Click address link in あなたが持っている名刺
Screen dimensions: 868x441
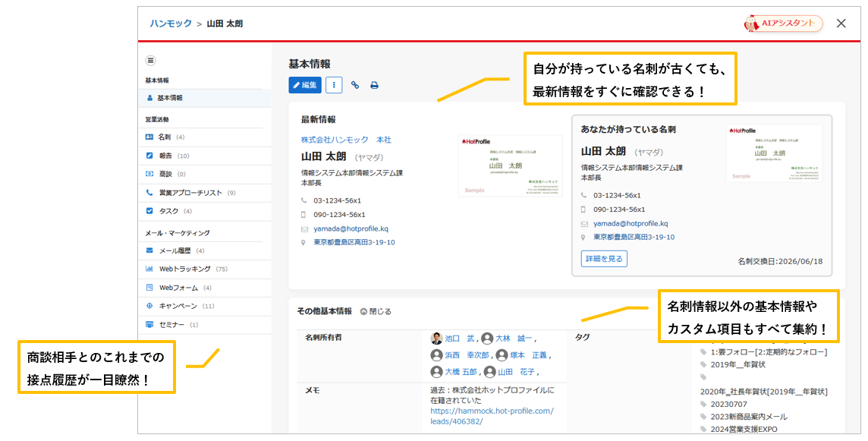point(634,237)
